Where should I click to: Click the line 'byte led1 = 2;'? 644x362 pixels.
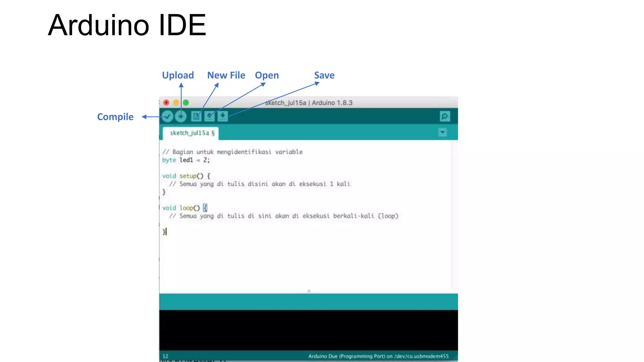186,160
